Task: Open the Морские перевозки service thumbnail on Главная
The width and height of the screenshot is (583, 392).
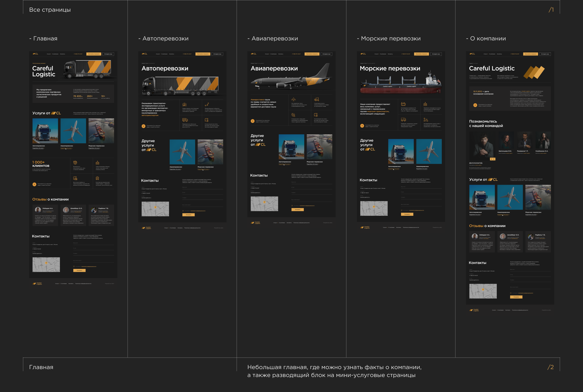Action: 101,131
